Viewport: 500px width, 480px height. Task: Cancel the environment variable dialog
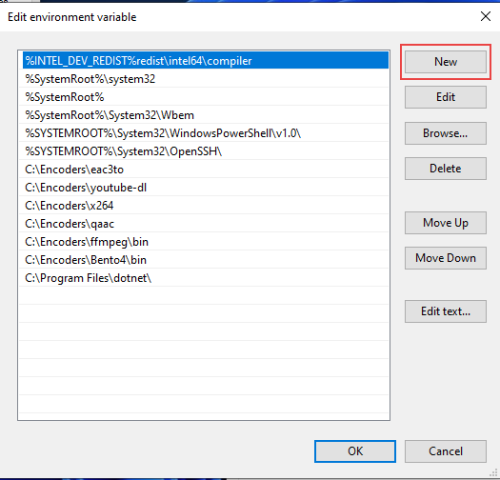coord(446,451)
